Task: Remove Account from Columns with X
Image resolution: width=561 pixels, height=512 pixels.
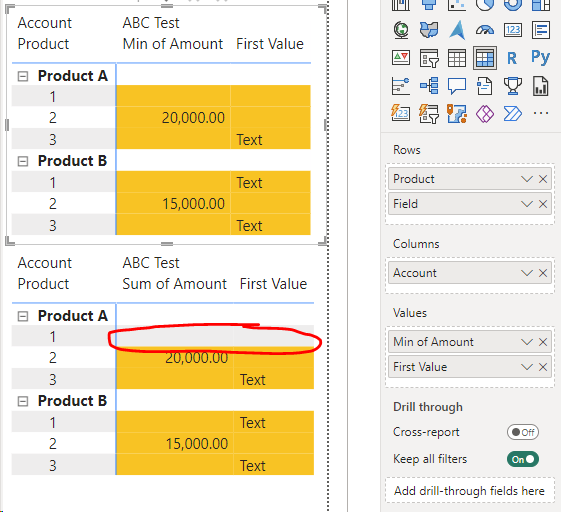Action: click(x=543, y=273)
